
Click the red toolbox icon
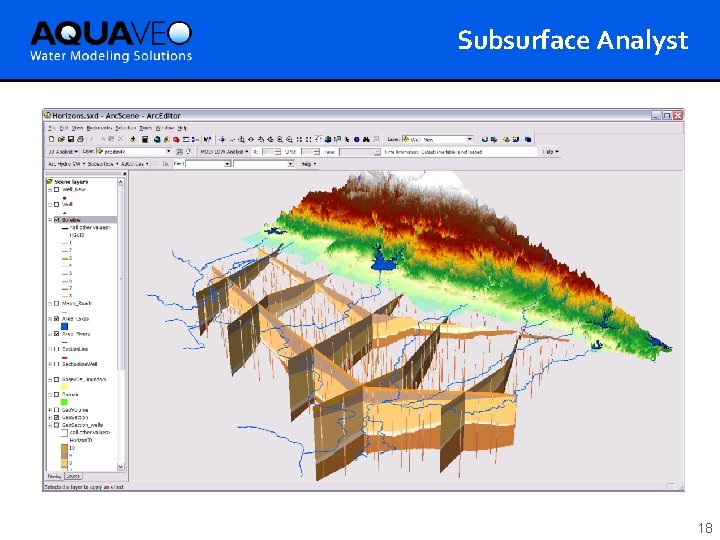(x=176, y=139)
